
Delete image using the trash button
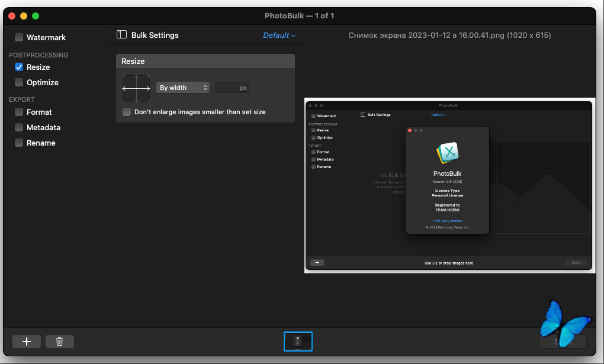click(x=60, y=342)
